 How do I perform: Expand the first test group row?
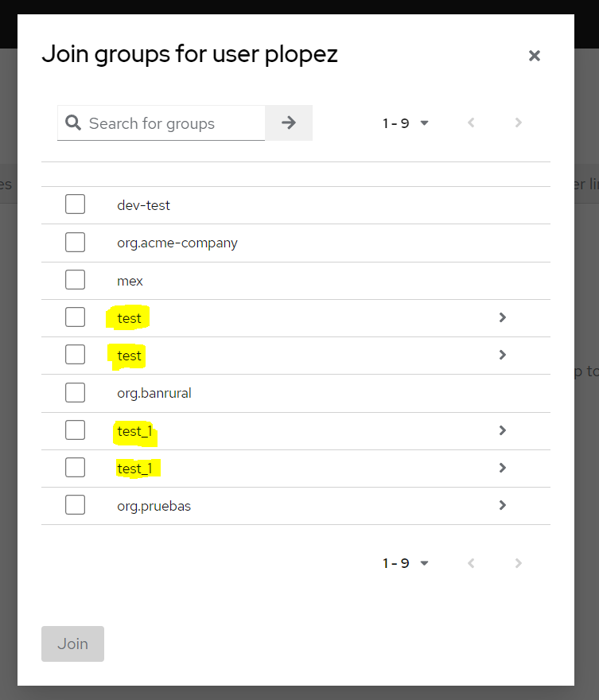tap(502, 317)
